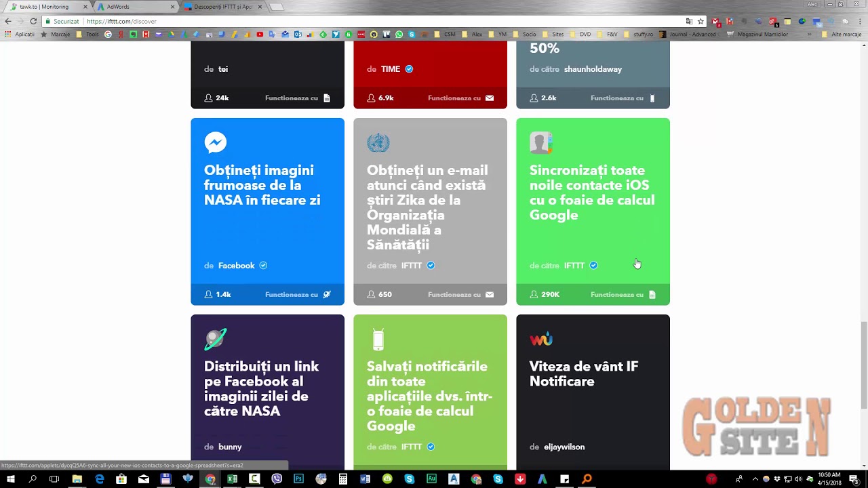Open the stuffy.ro bookmark

coord(637,34)
